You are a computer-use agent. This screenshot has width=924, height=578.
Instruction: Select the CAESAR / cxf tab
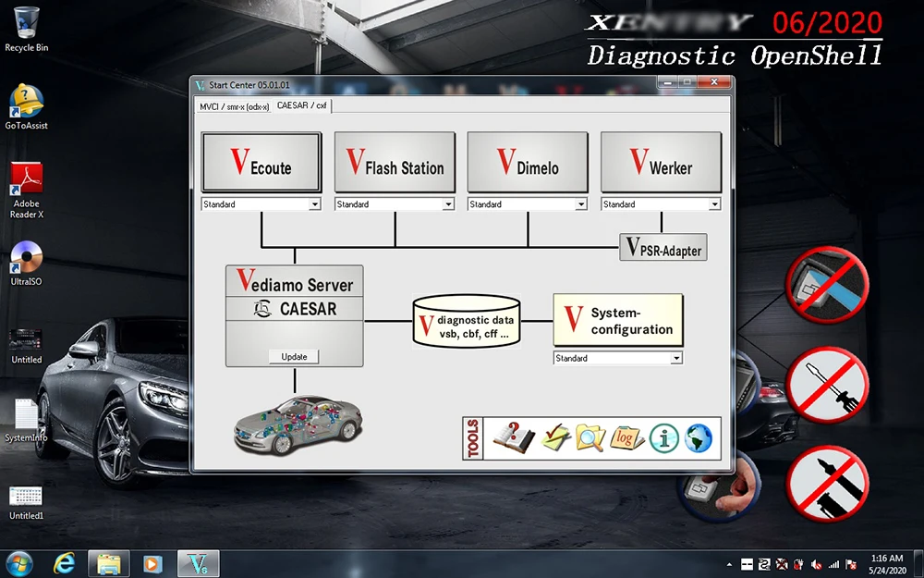(x=301, y=105)
